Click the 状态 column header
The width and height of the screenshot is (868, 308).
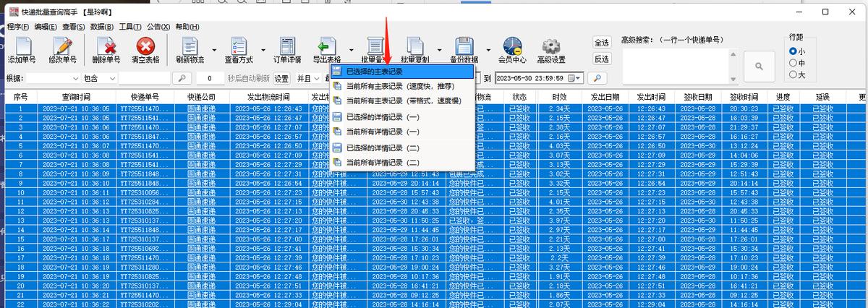(519, 96)
